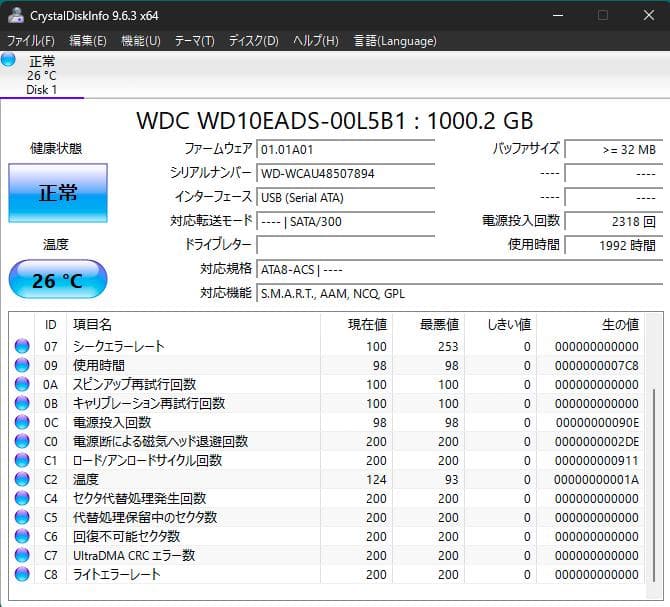This screenshot has height=607, width=670.
Task: Click raw value 0000000007C8
Action: coord(597,366)
